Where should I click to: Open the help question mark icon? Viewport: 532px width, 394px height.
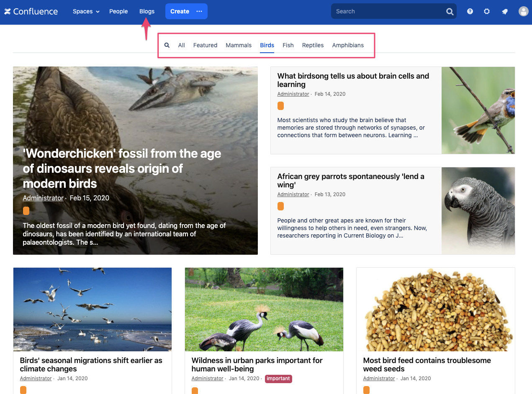click(470, 11)
